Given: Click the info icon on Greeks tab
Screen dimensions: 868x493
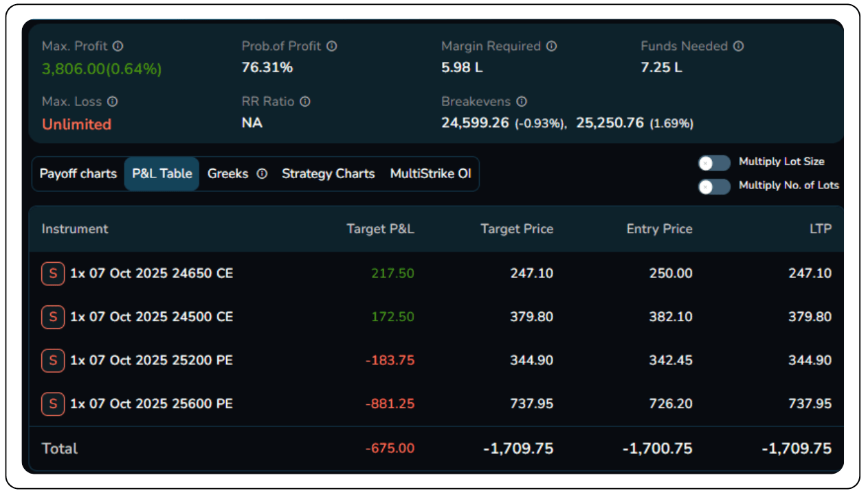Looking at the screenshot, I should tap(262, 174).
